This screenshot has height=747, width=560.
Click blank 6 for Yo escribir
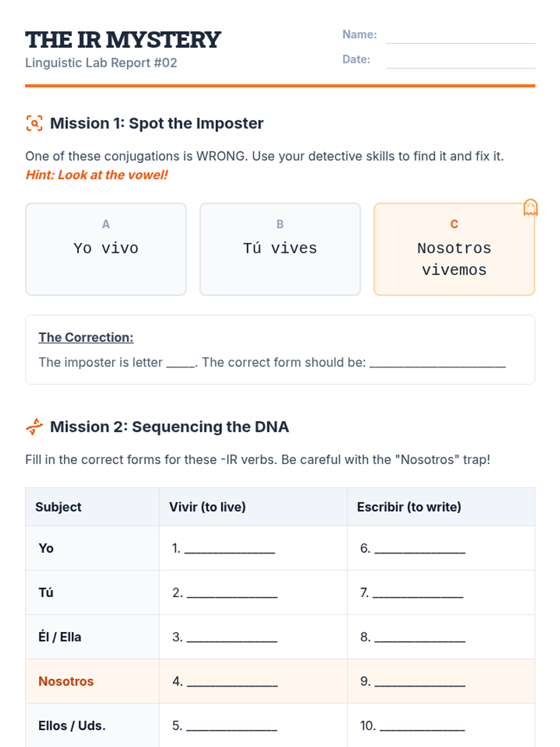pyautogui.click(x=420, y=549)
